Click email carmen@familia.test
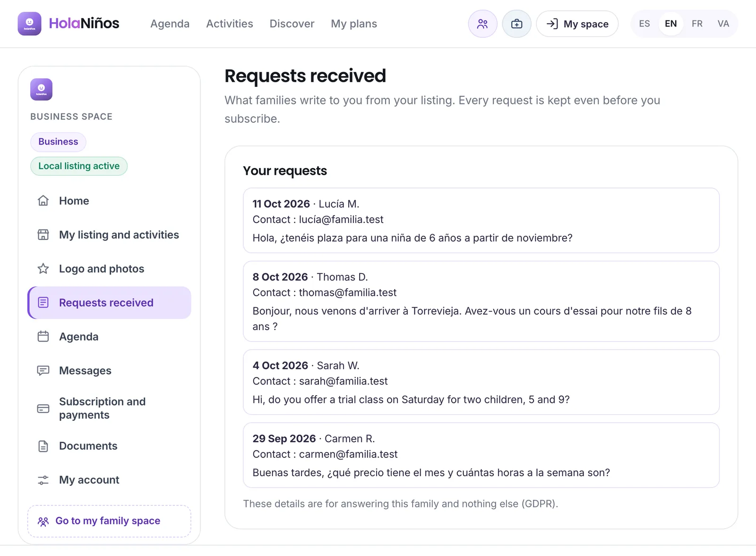Image resolution: width=756 pixels, height=556 pixels. (x=348, y=454)
